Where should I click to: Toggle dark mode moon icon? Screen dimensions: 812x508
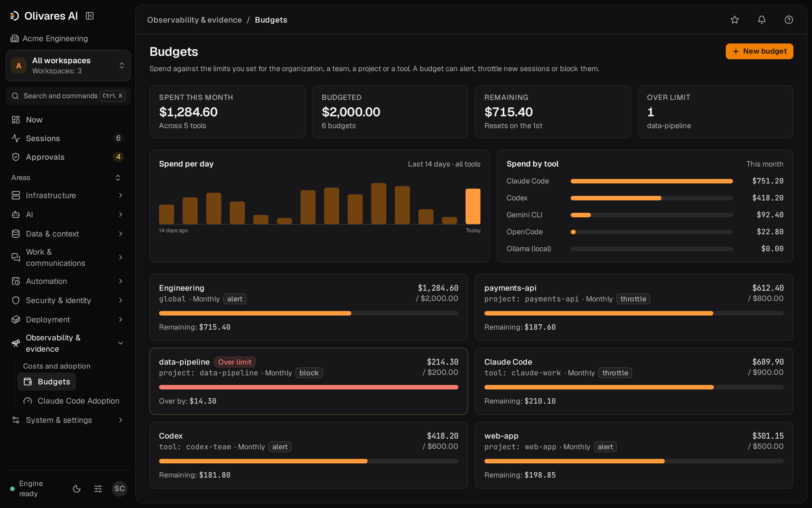click(77, 489)
